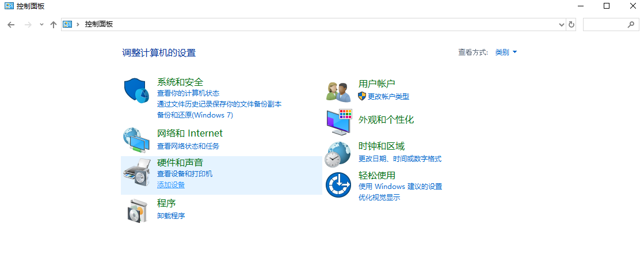Click the Clock and Region globe icon

pyautogui.click(x=337, y=154)
